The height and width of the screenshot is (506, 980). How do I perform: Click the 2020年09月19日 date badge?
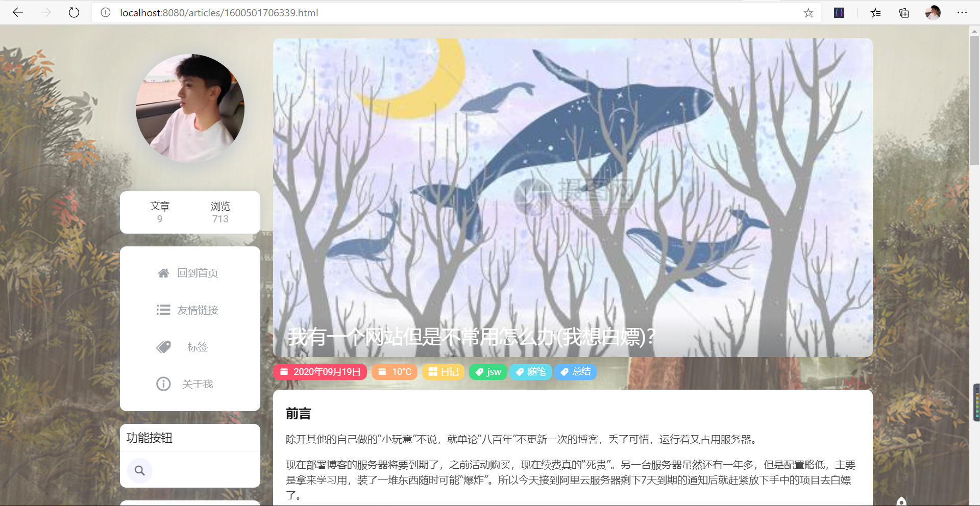coord(320,372)
